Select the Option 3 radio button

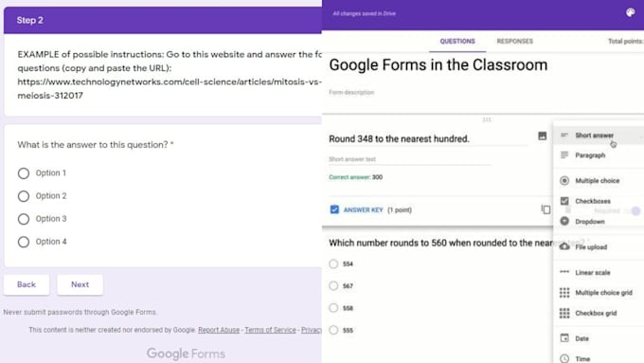[x=24, y=219]
